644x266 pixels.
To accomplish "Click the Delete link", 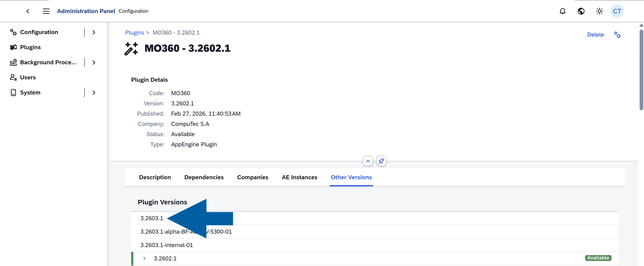I will [595, 35].
